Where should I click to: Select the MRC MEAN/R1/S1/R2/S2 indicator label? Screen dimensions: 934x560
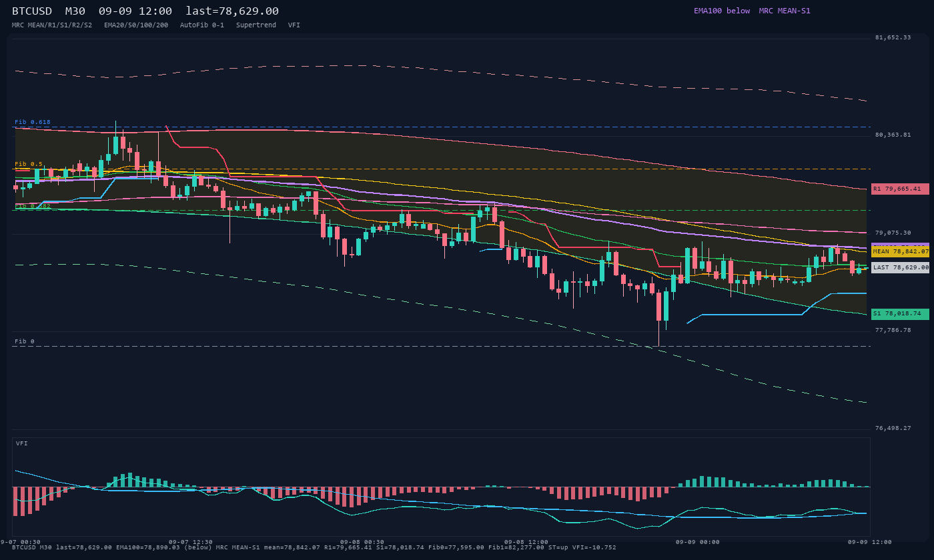(52, 25)
